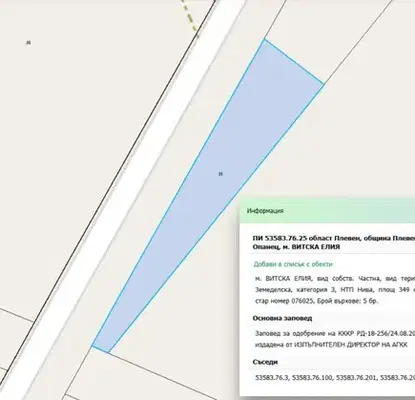Click the 'Съседи' section heading
Image resolution: width=415 pixels, height=400 pixels.
265,362
